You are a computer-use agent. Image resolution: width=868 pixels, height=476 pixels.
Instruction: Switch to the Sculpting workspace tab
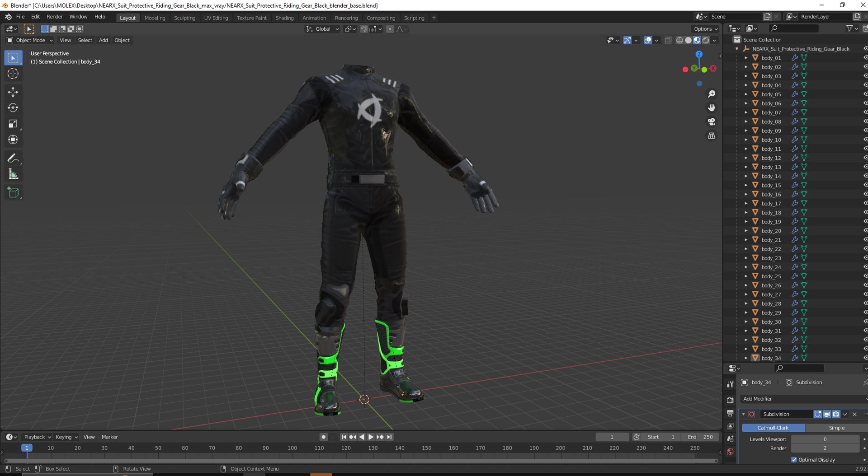pyautogui.click(x=184, y=18)
